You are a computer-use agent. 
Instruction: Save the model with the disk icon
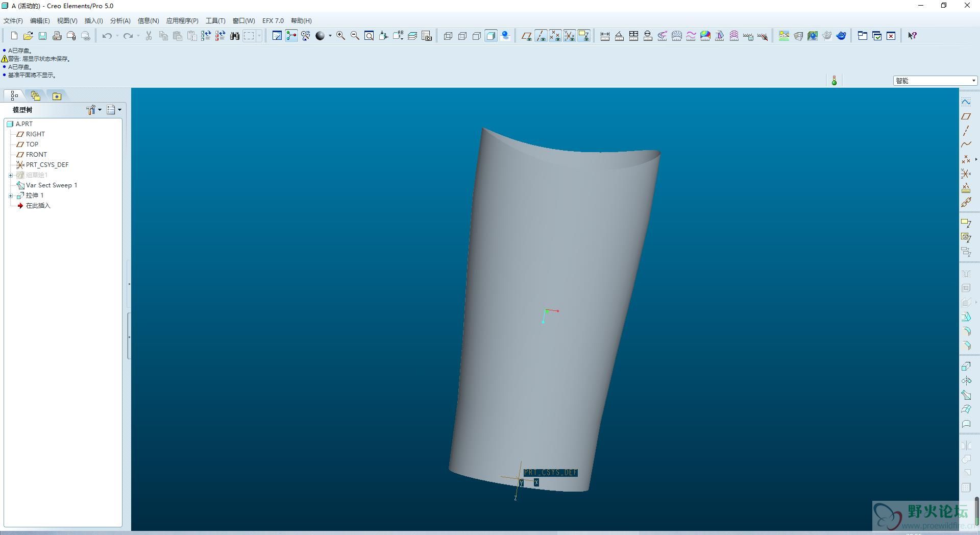click(x=42, y=36)
